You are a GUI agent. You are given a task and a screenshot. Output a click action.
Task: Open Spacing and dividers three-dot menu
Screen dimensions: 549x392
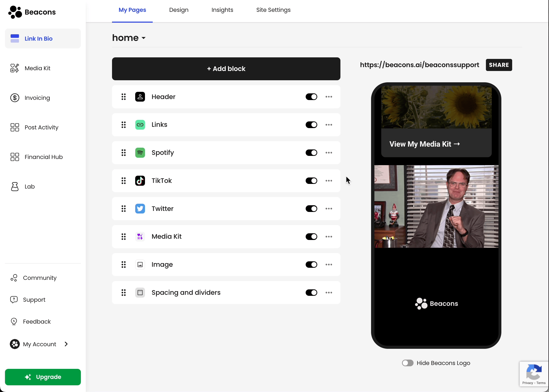tap(329, 292)
